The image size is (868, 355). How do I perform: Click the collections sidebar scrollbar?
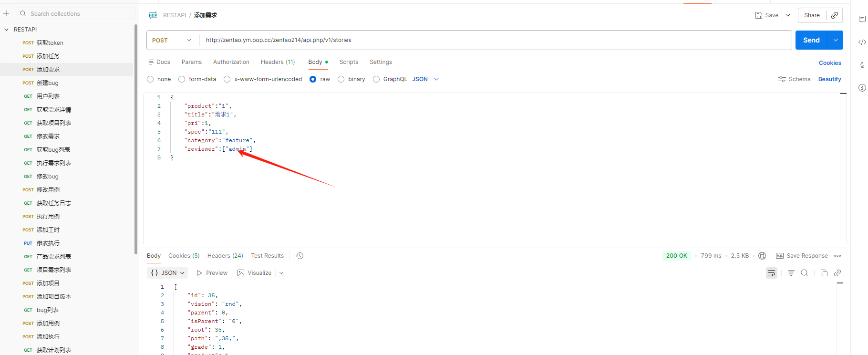(x=136, y=138)
